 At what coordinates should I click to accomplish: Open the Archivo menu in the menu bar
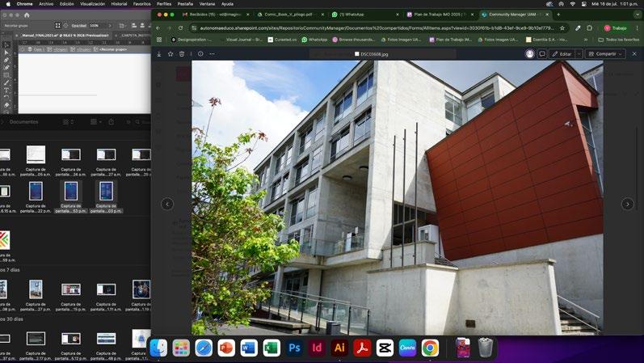point(46,4)
